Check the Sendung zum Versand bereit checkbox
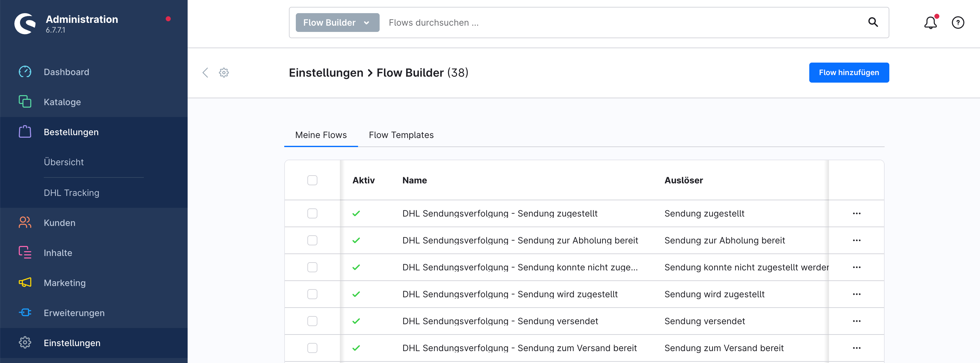The image size is (980, 363). point(312,348)
